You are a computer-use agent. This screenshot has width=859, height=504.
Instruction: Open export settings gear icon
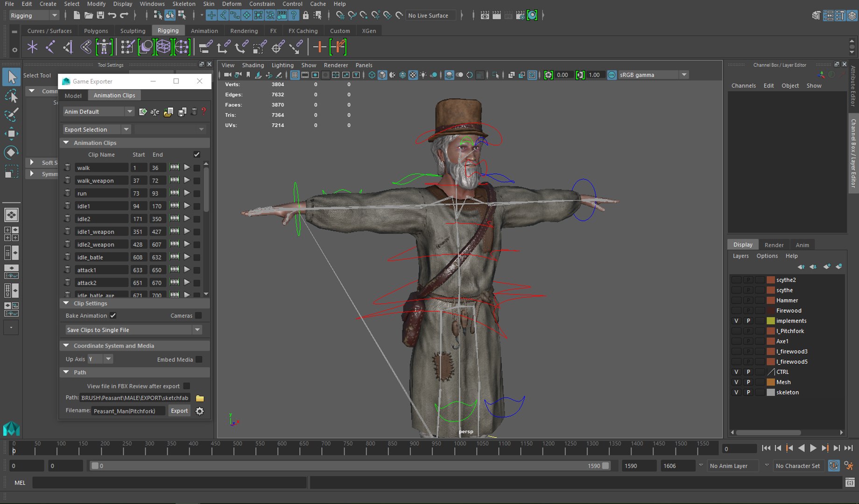click(x=200, y=411)
